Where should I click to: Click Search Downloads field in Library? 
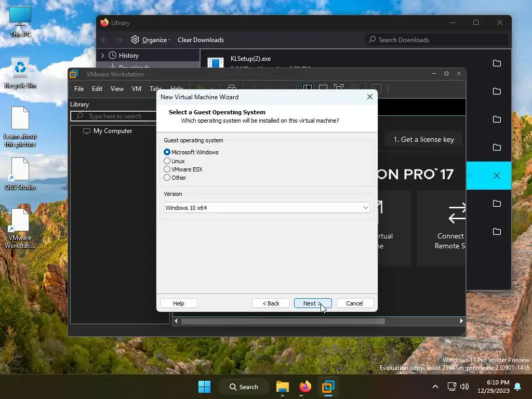(437, 39)
